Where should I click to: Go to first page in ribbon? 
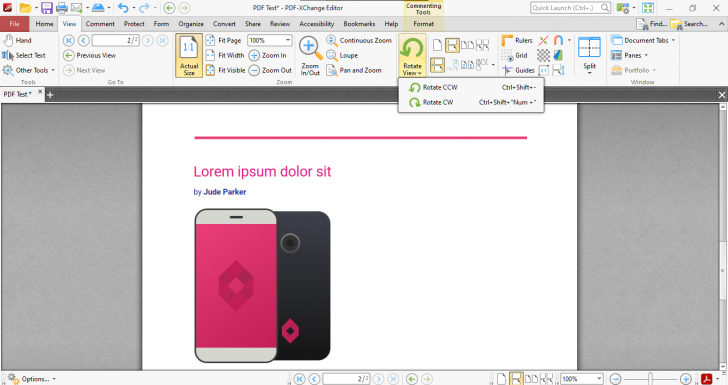pyautogui.click(x=68, y=40)
